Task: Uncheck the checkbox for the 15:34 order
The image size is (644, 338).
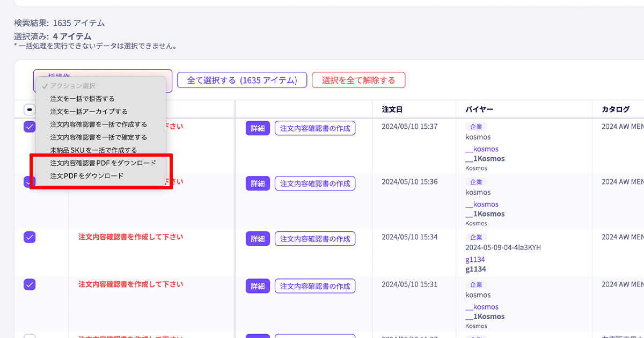Action: [x=30, y=237]
